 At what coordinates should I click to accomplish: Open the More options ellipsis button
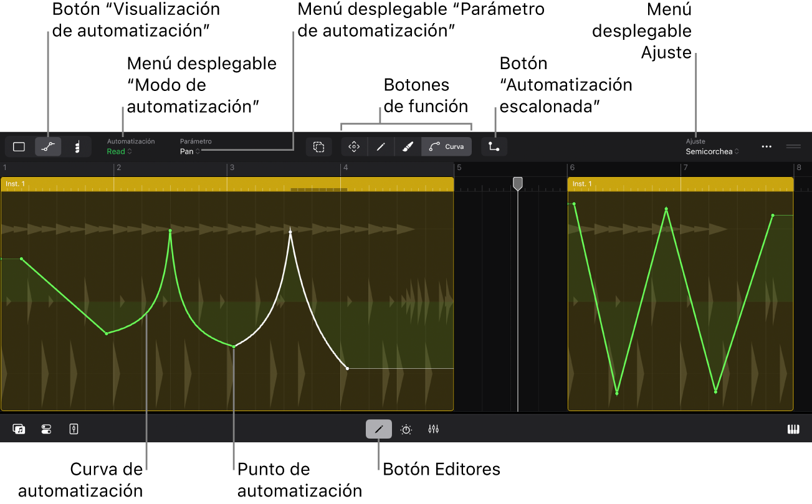767,147
